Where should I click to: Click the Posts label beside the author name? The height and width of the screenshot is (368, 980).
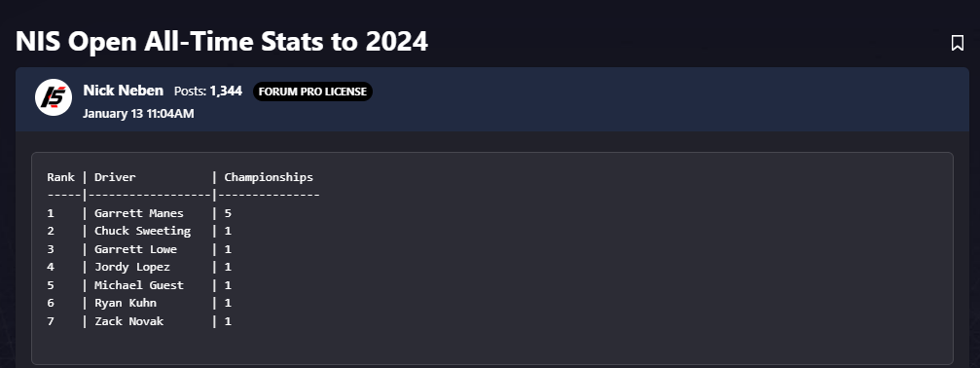(190, 92)
